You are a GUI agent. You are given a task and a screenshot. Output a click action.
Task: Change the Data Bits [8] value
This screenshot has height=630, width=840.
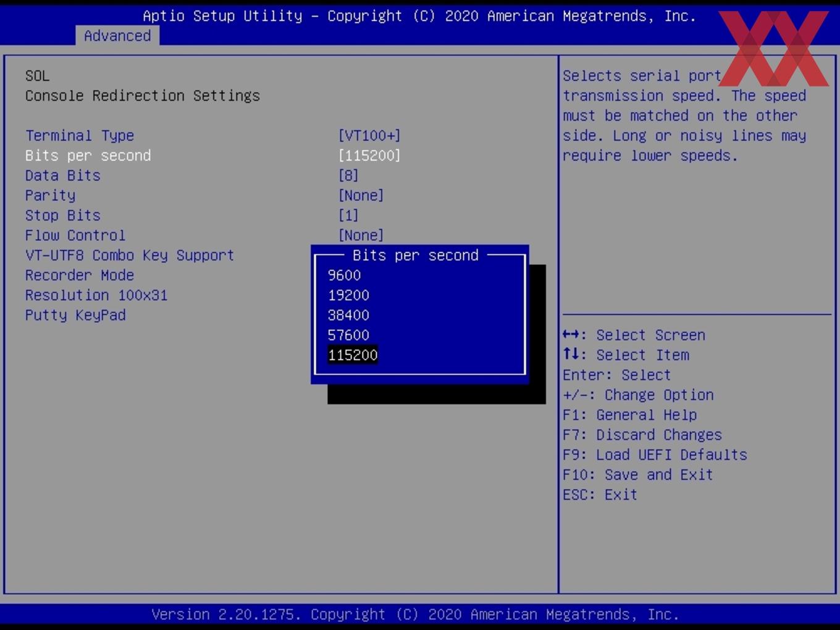(x=348, y=175)
